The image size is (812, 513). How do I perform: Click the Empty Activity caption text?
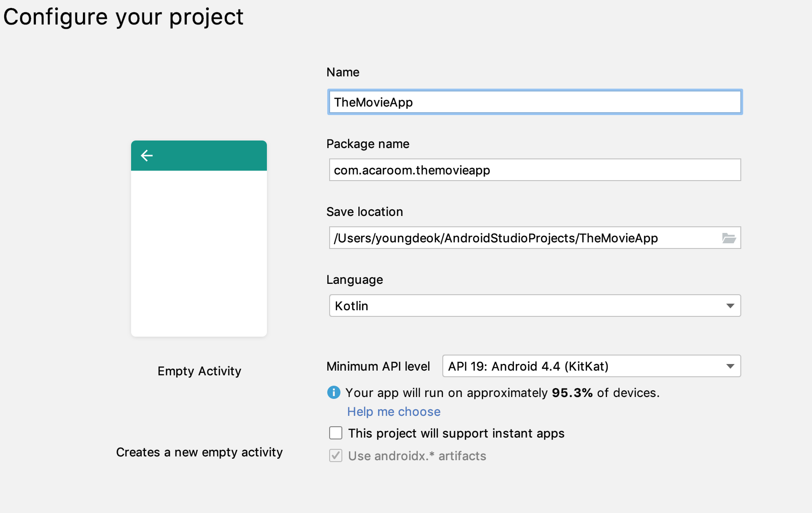click(199, 371)
